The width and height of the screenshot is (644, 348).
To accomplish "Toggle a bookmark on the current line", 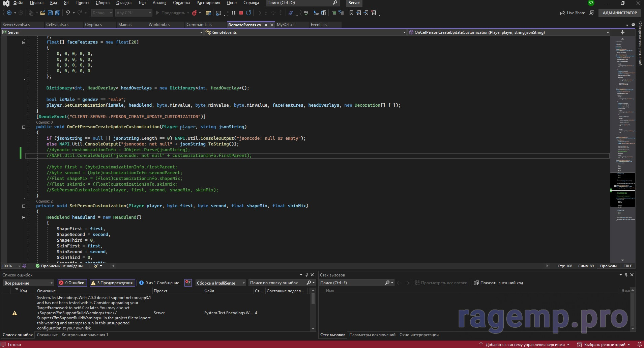I will pyautogui.click(x=351, y=13).
